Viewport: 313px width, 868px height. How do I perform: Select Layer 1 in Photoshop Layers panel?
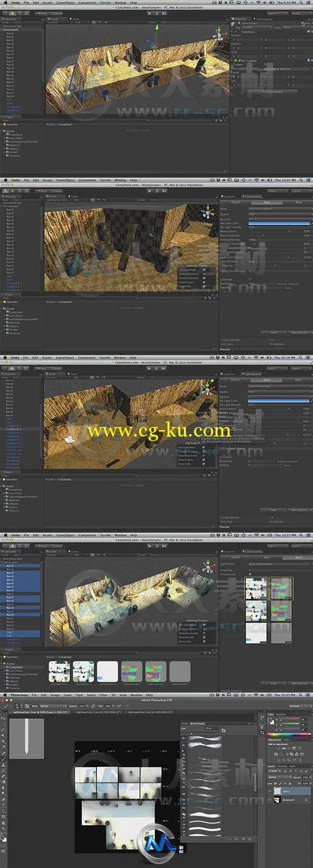[x=289, y=791]
